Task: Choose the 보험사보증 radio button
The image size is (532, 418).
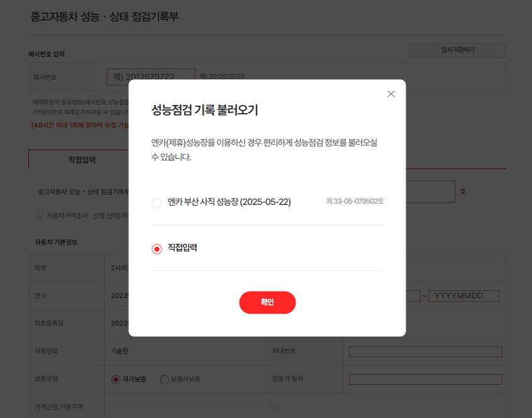Action: (x=164, y=380)
